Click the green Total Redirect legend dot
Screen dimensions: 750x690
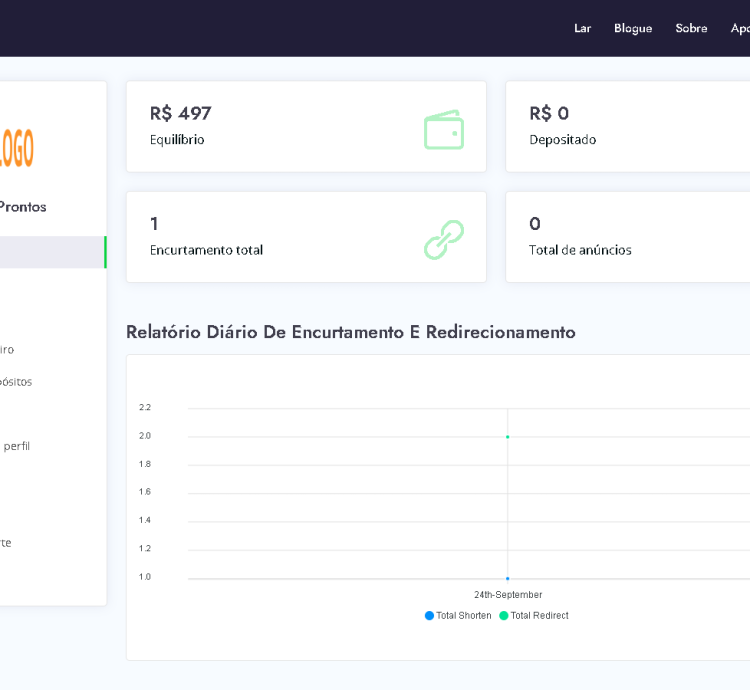tap(504, 616)
